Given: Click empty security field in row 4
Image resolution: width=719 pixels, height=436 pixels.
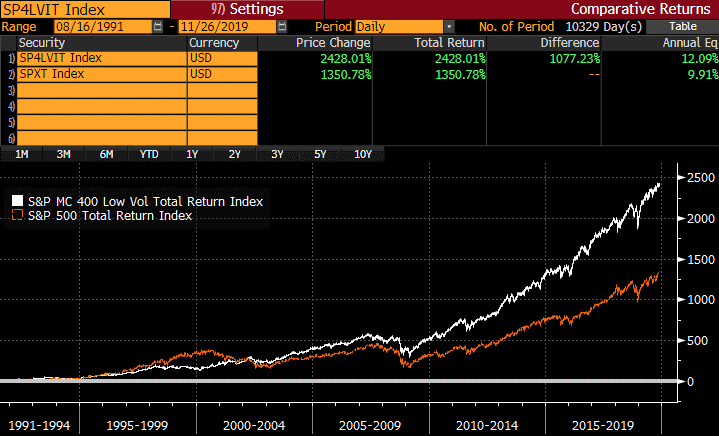Looking at the screenshot, I should 102,106.
